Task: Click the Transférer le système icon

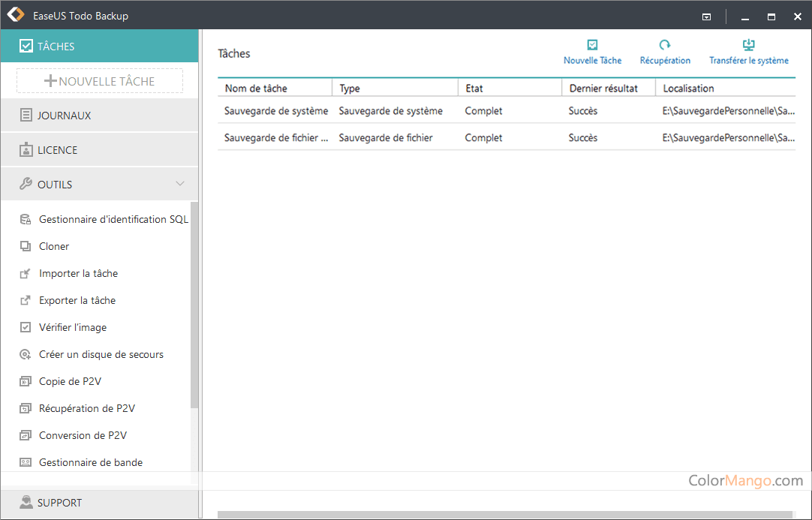Action: (749, 45)
